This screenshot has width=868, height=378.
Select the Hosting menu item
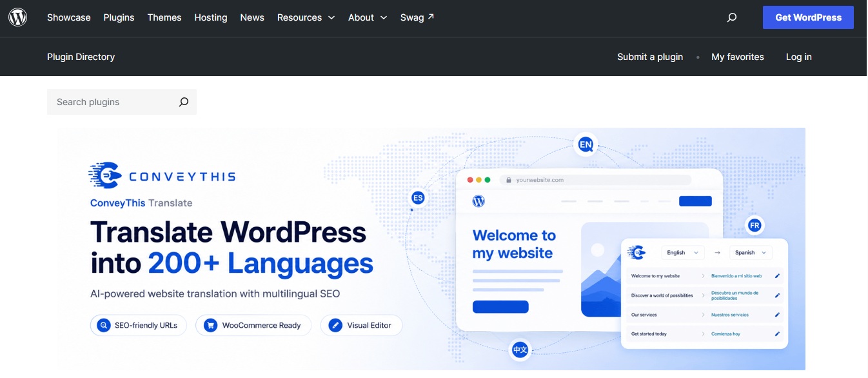coord(211,17)
